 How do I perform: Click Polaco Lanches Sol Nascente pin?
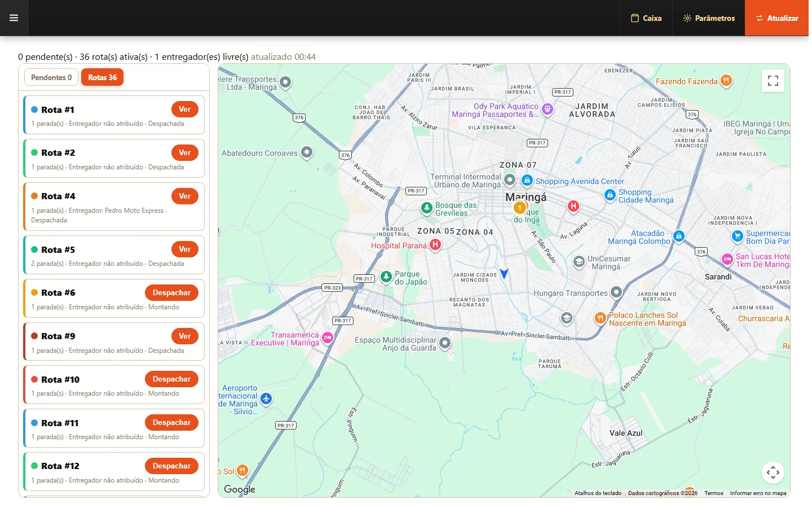point(600,318)
